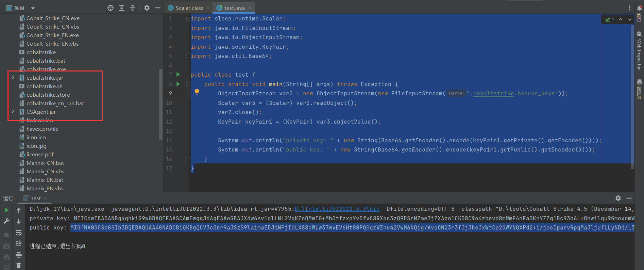Open run configuration wrench icon
Viewport: 644px width, 270px height.
(6, 221)
